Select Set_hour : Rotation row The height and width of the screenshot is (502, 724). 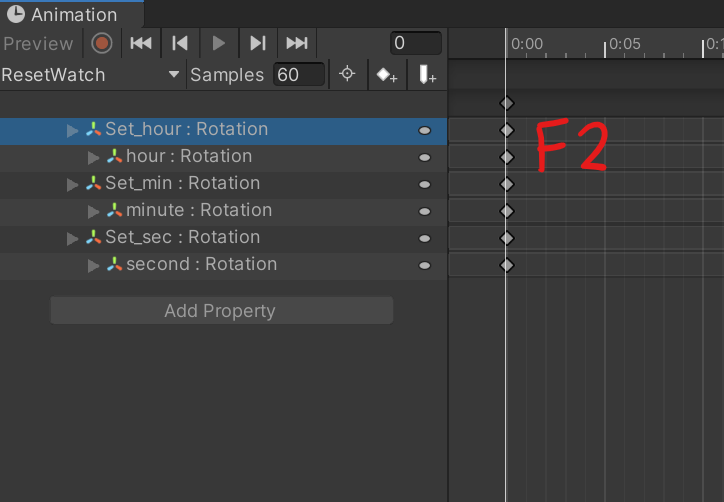223,131
